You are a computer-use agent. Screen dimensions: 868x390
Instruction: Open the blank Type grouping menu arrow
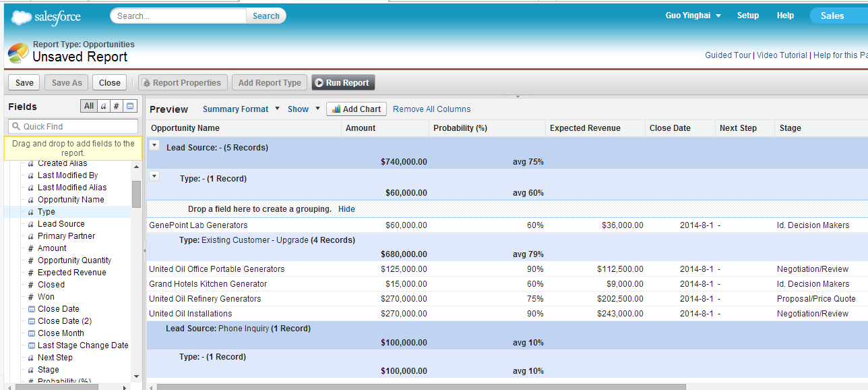[x=154, y=176]
